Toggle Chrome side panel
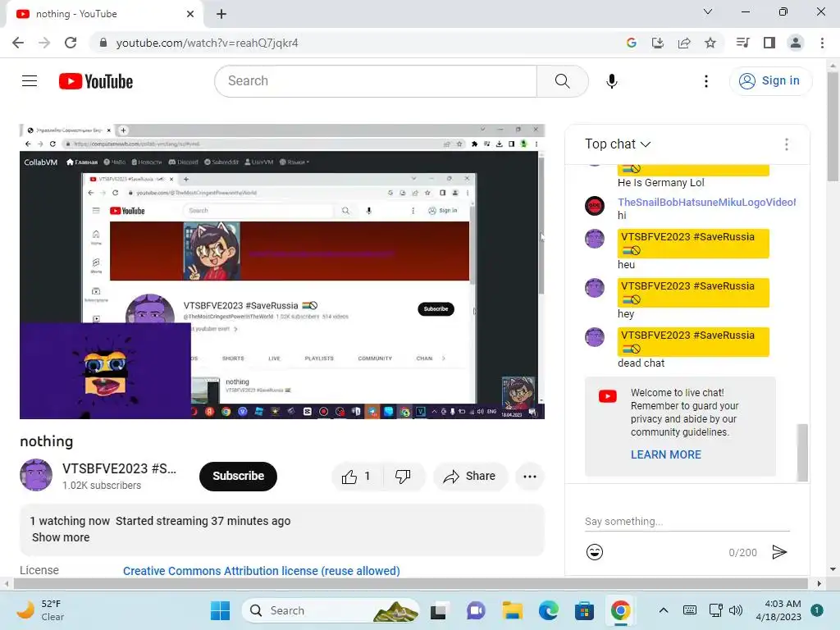 [x=769, y=43]
